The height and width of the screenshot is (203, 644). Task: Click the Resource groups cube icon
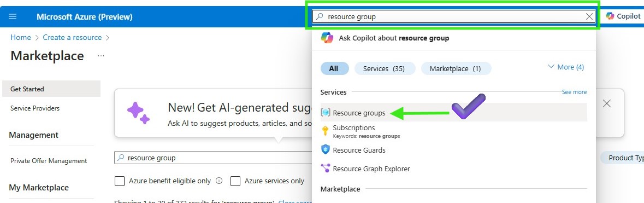(x=326, y=112)
